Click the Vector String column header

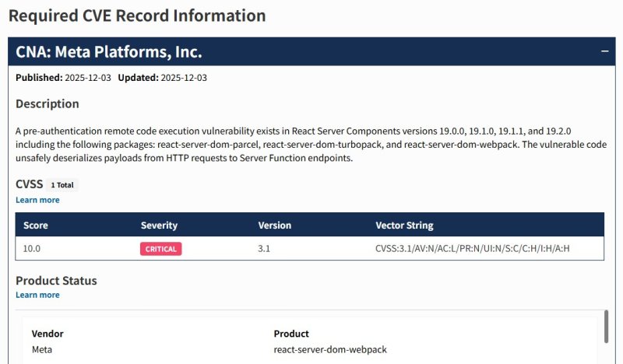click(404, 226)
